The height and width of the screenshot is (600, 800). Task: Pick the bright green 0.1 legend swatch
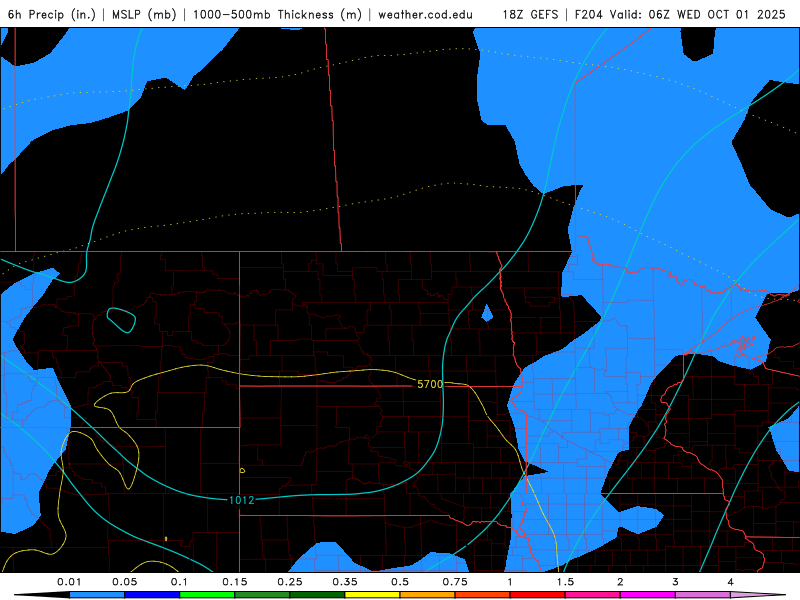207,595
